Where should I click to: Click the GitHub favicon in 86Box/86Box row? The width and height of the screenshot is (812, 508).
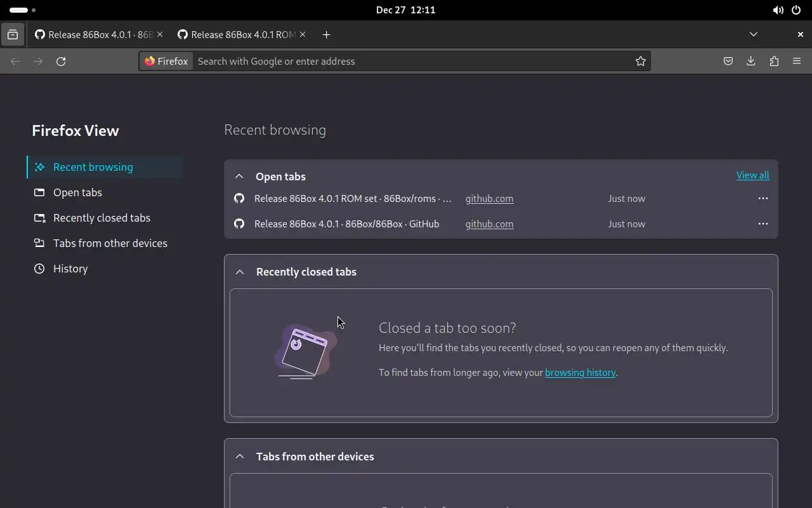239,224
